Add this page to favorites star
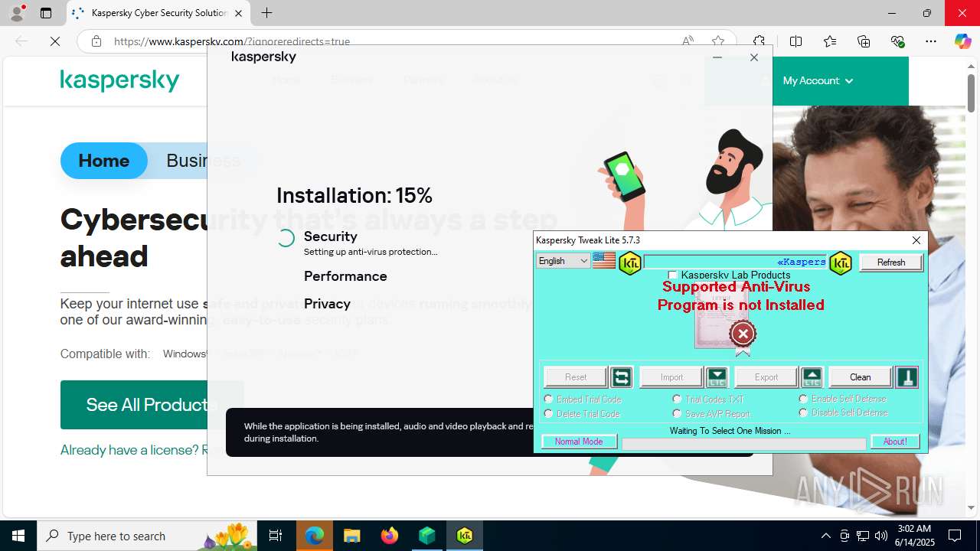Viewport: 980px width, 551px height. pyautogui.click(x=717, y=41)
